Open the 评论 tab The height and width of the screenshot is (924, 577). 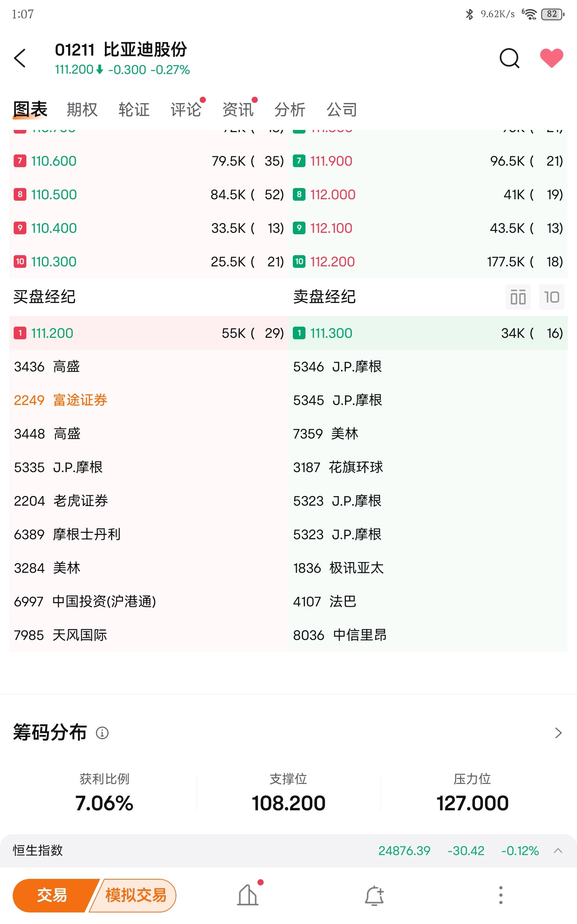pyautogui.click(x=186, y=110)
